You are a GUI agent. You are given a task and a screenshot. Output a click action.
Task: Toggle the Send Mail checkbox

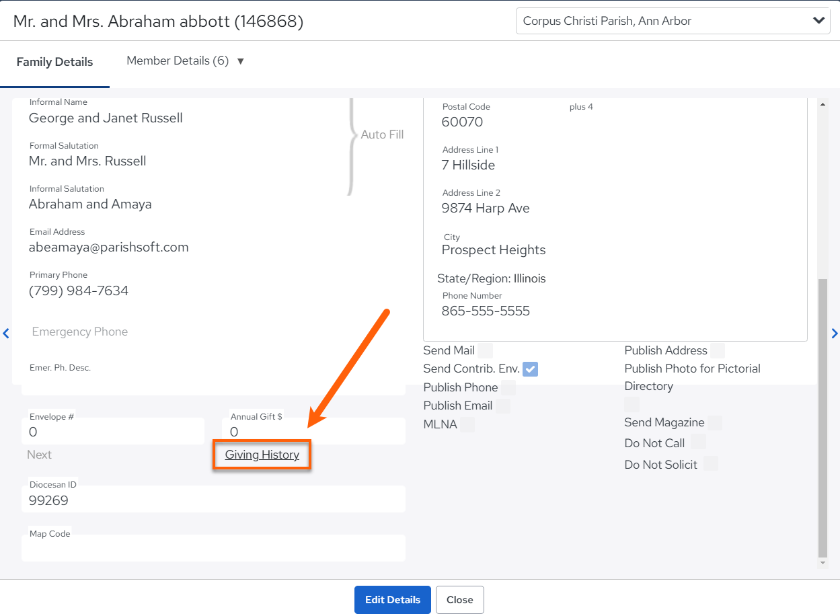pos(485,350)
